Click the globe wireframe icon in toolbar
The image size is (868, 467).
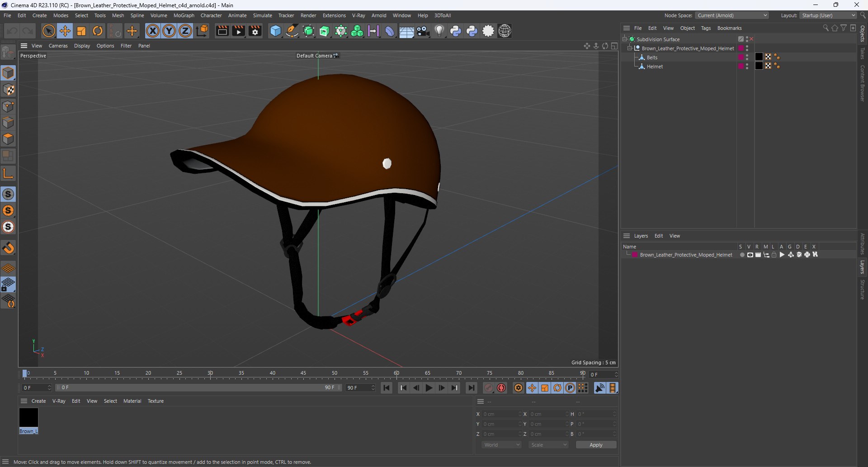[505, 31]
